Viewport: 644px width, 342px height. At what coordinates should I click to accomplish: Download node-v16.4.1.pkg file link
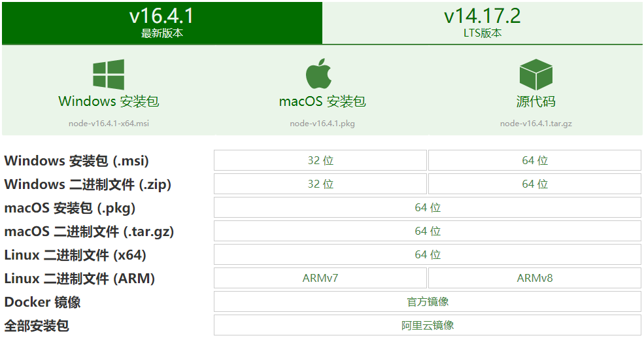pos(322,123)
